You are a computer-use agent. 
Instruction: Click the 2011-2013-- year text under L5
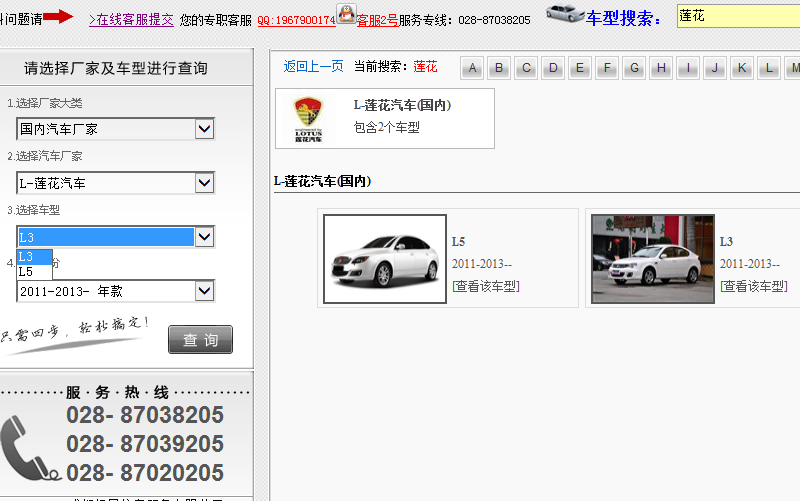[482, 264]
